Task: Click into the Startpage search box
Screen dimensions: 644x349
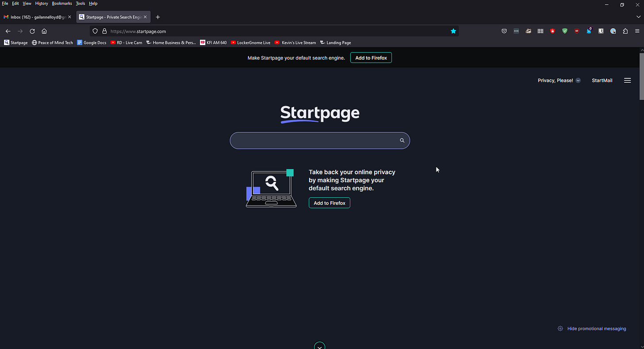Action: (320, 141)
